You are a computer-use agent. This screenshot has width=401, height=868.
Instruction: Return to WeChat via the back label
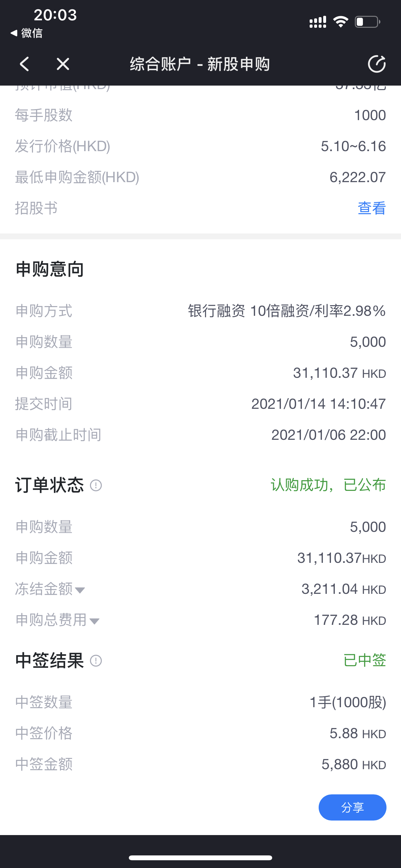pos(26,33)
